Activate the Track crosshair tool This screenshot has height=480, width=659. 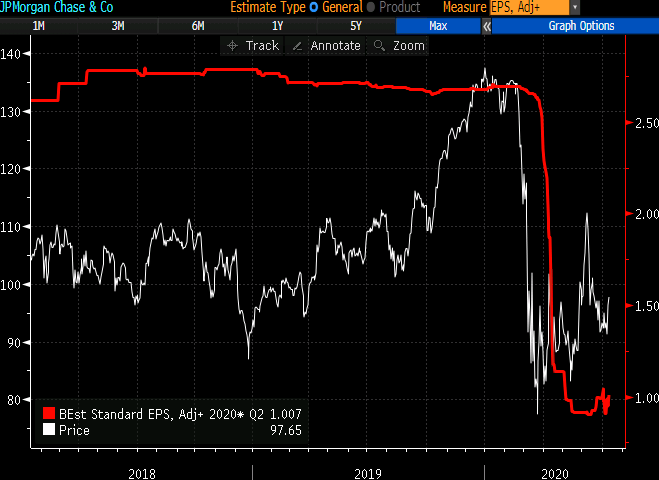coord(253,45)
